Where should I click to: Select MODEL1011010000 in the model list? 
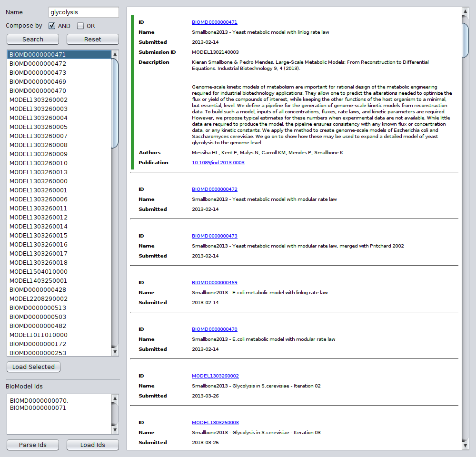[59, 335]
